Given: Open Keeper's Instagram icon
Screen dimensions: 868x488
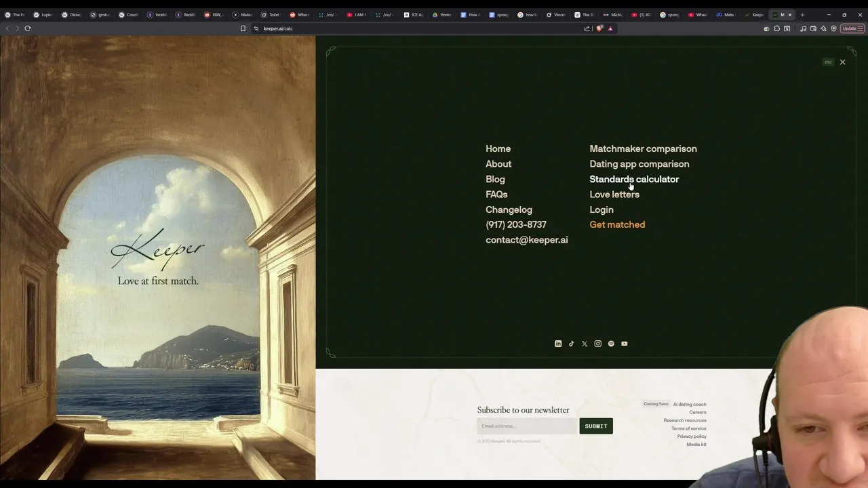Looking at the screenshot, I should coord(597,344).
